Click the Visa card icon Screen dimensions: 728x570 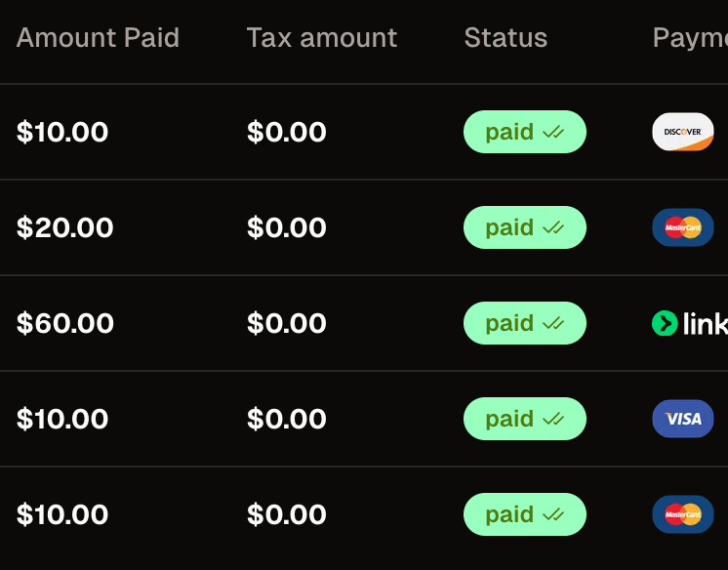pyautogui.click(x=682, y=419)
